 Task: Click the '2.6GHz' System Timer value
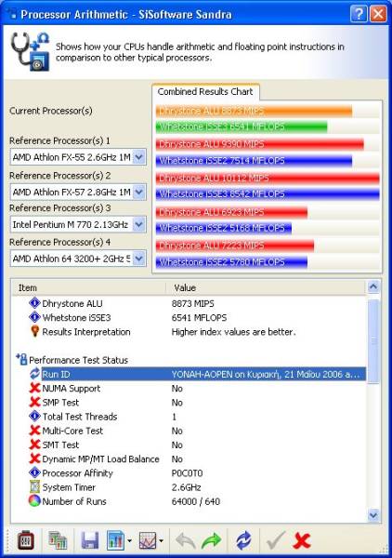click(x=186, y=487)
